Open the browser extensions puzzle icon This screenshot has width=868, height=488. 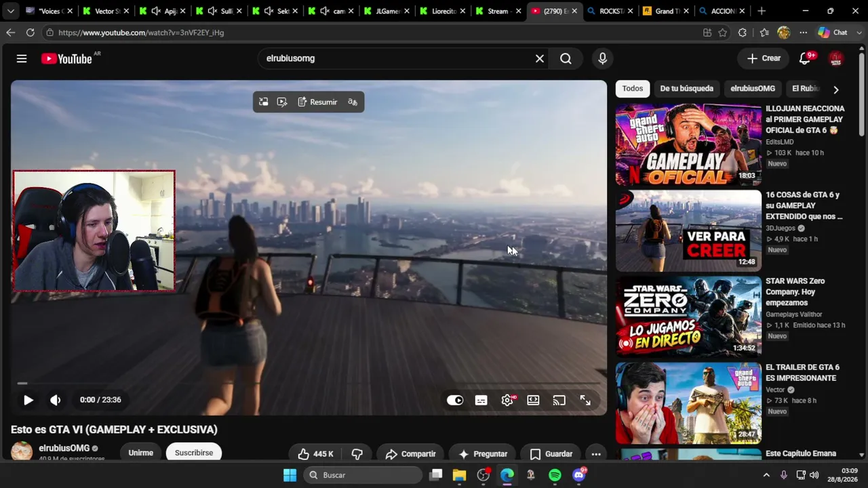pos(743,33)
